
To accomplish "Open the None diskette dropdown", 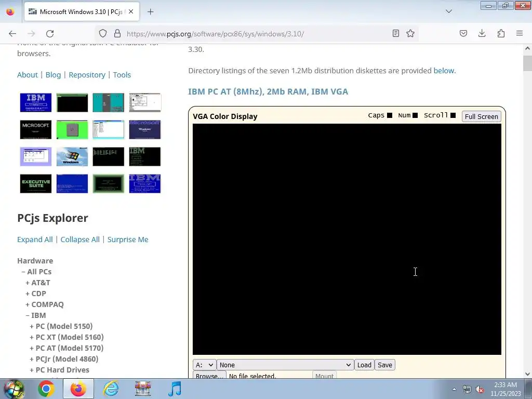I will (285, 365).
